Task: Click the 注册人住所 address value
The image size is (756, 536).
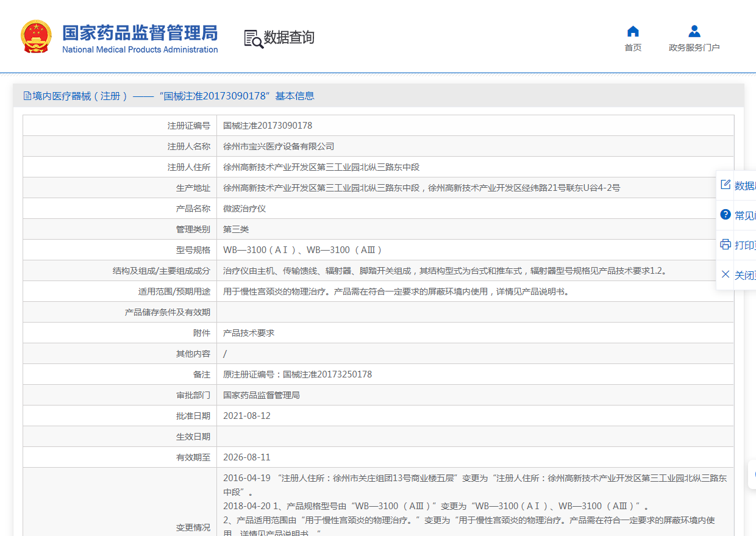Action: click(321, 167)
